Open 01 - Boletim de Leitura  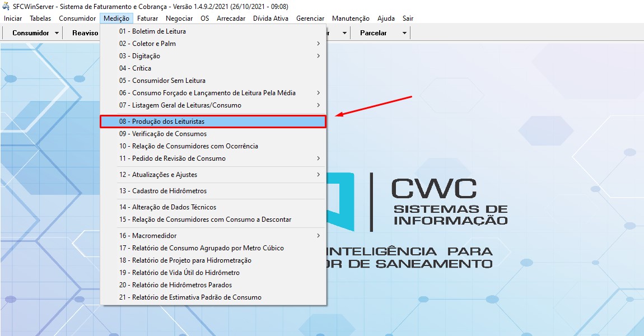tap(152, 31)
